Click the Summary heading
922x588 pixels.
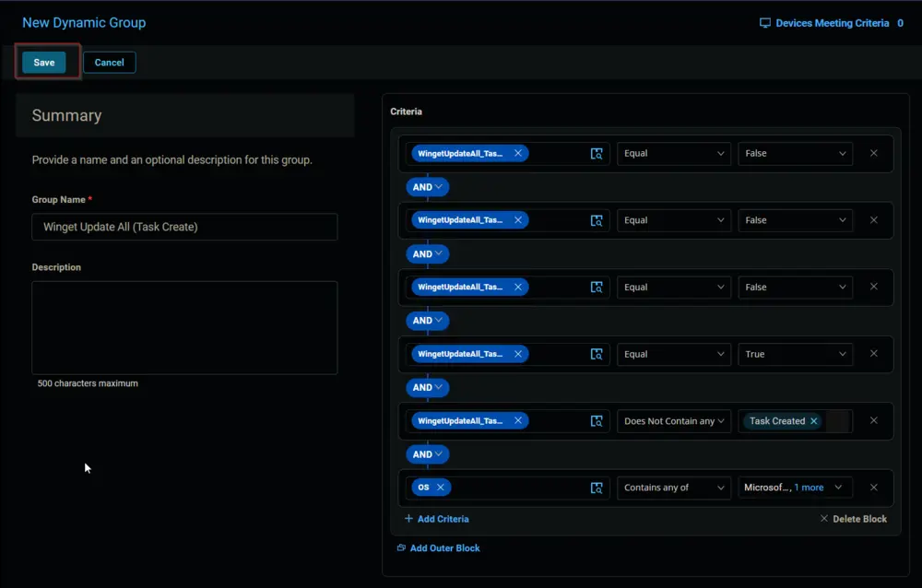pos(66,115)
